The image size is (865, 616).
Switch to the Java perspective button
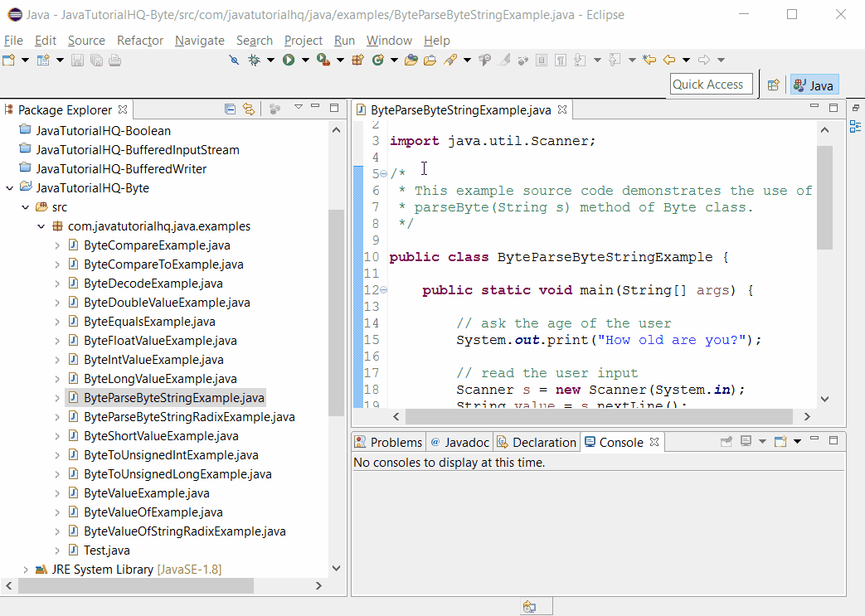(x=814, y=84)
